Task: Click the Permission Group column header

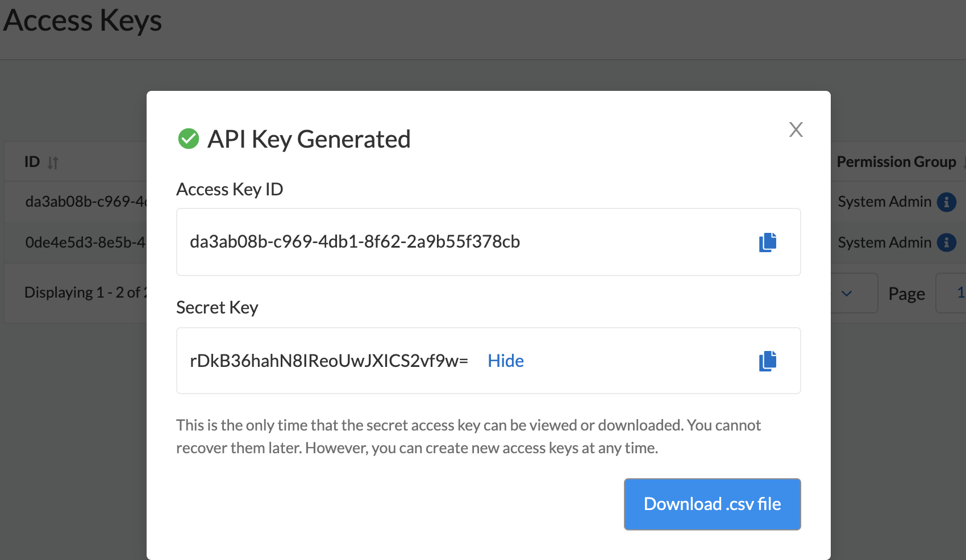Action: (x=896, y=162)
